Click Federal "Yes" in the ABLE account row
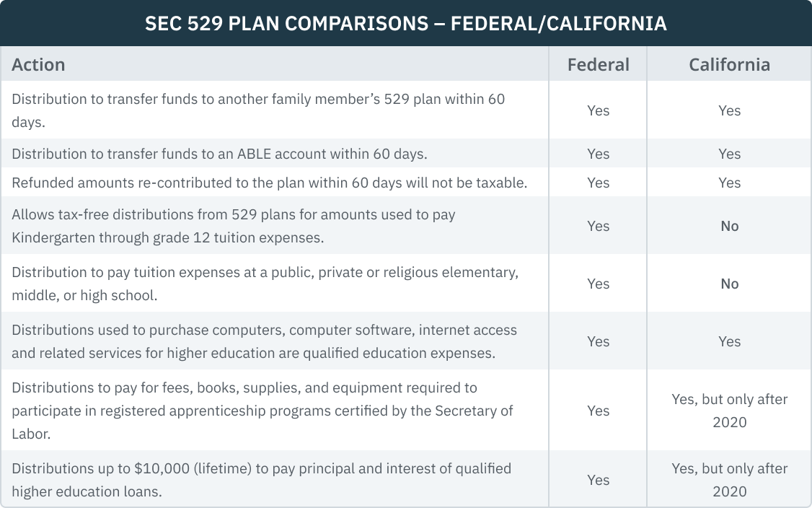 (598, 154)
